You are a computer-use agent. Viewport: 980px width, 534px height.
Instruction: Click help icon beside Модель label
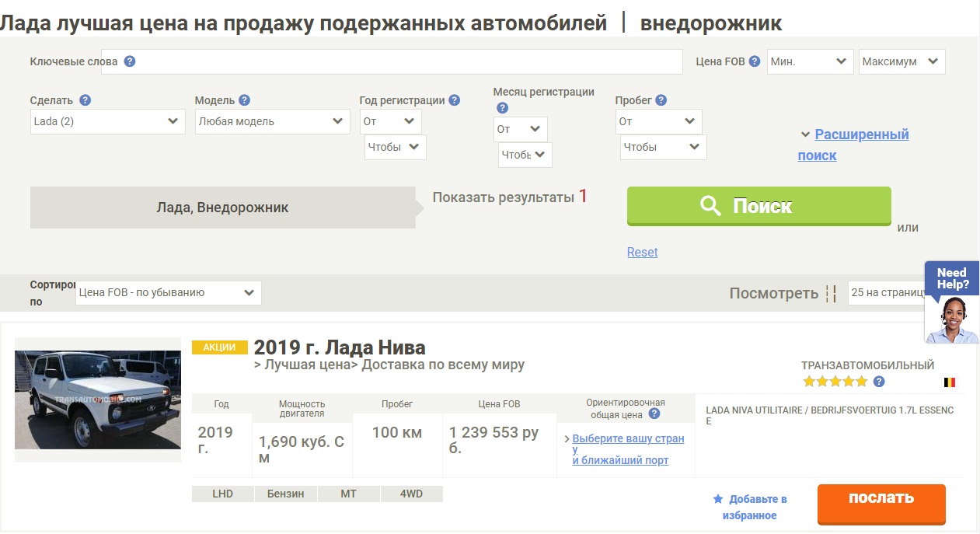(244, 99)
